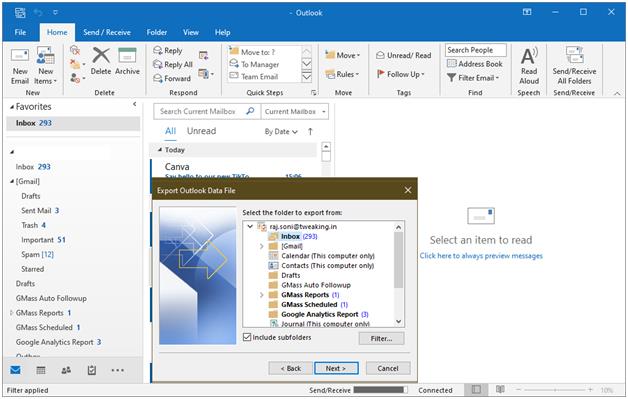Open Sent Mail folder
Image resolution: width=628 pixels, height=399 pixels.
40,211
